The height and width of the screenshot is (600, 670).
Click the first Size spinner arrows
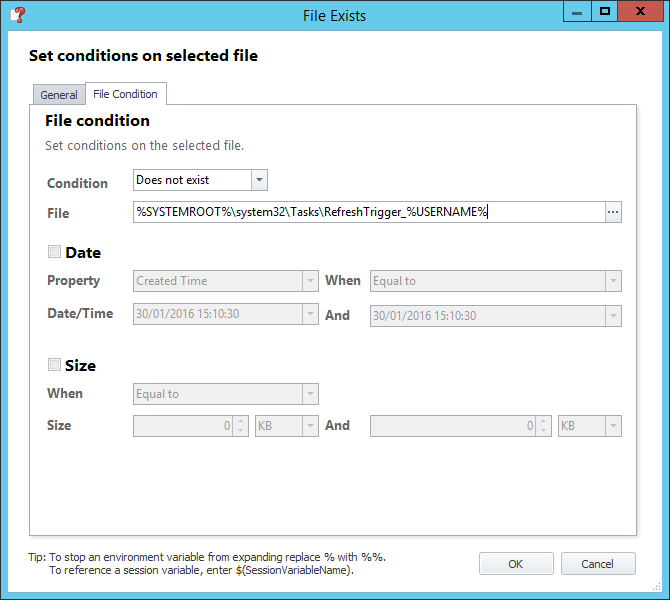click(x=240, y=426)
